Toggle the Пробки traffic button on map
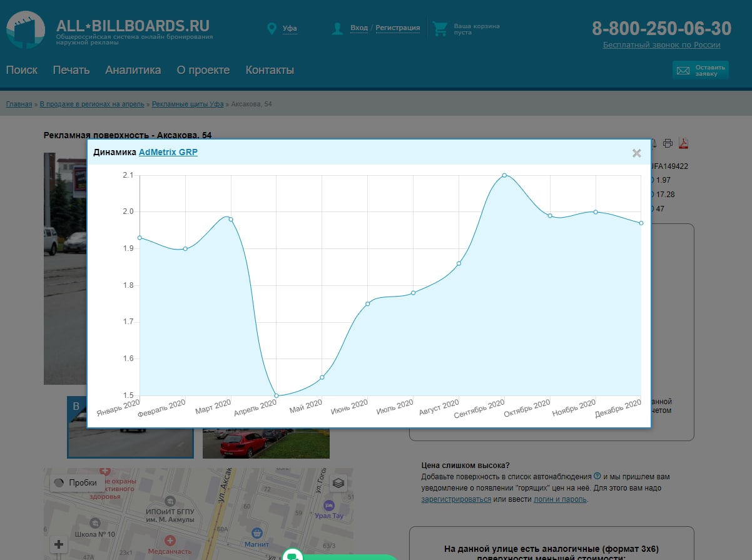The height and width of the screenshot is (560, 752). coord(77,482)
